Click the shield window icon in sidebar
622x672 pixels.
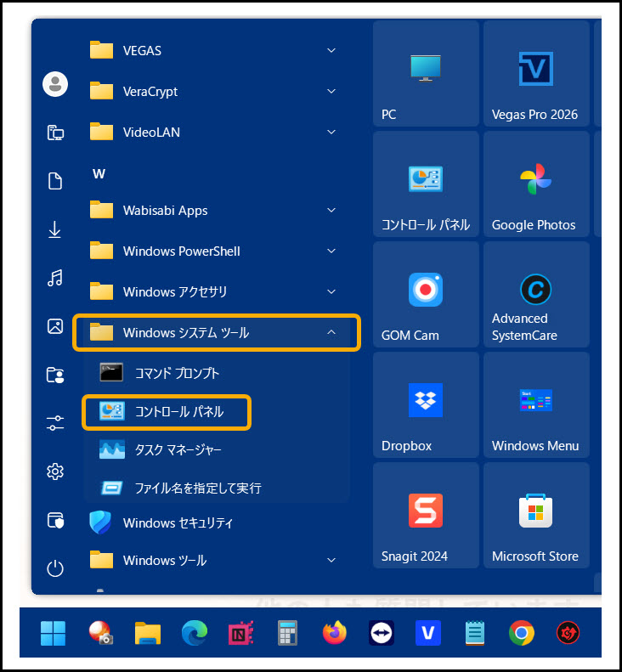tap(55, 520)
